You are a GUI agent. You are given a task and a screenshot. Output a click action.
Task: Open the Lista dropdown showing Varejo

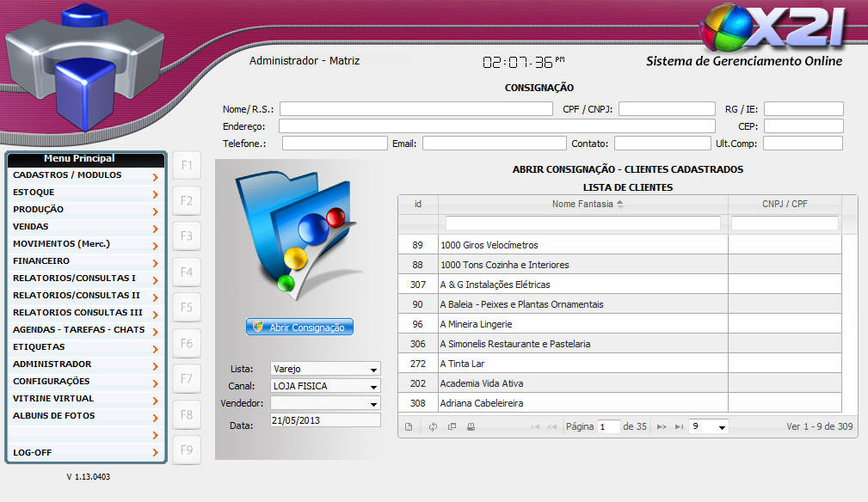point(324,369)
